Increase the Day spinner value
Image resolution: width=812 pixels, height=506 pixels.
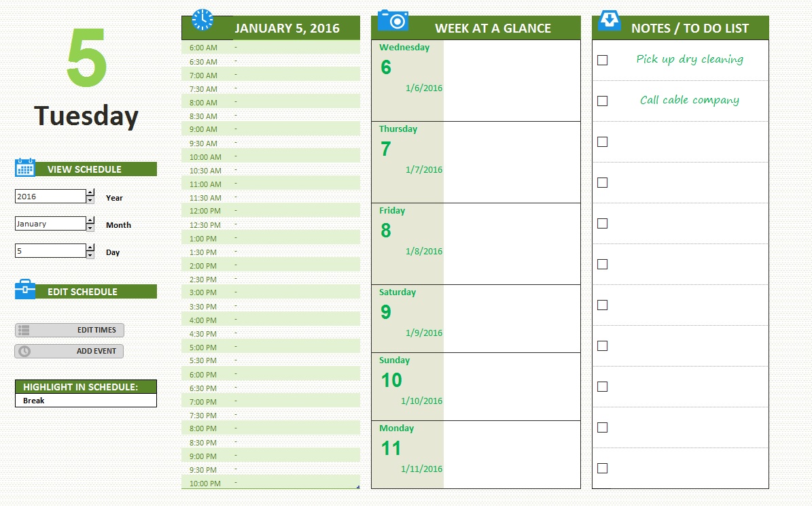coord(90,248)
